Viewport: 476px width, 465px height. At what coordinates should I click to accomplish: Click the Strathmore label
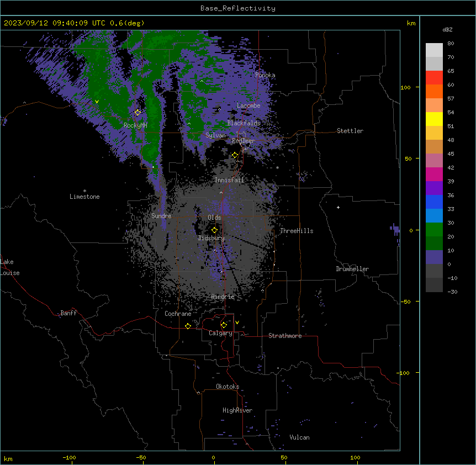tap(285, 336)
